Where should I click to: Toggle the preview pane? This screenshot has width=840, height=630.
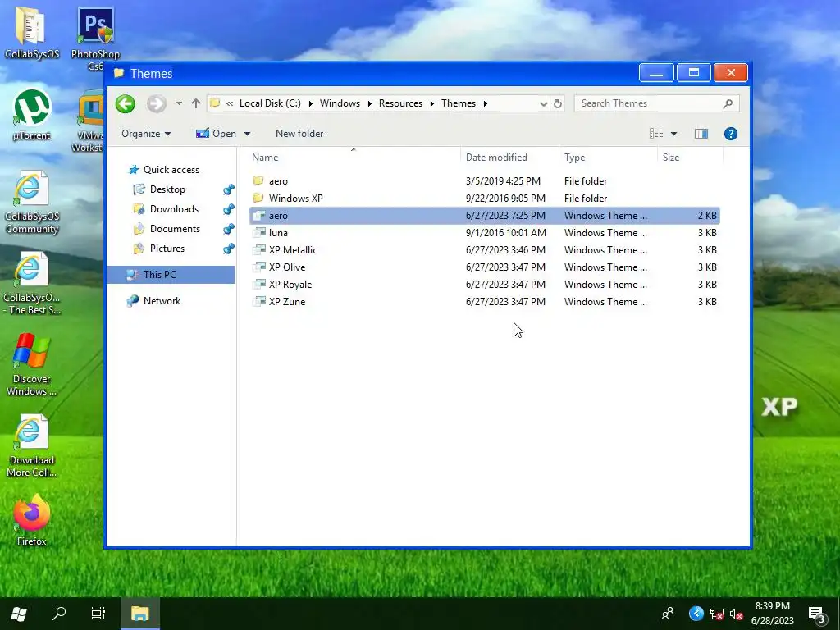point(701,134)
